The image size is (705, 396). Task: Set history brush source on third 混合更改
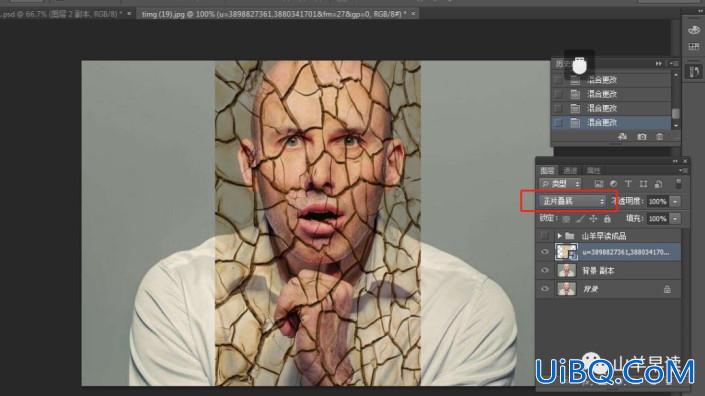[558, 108]
